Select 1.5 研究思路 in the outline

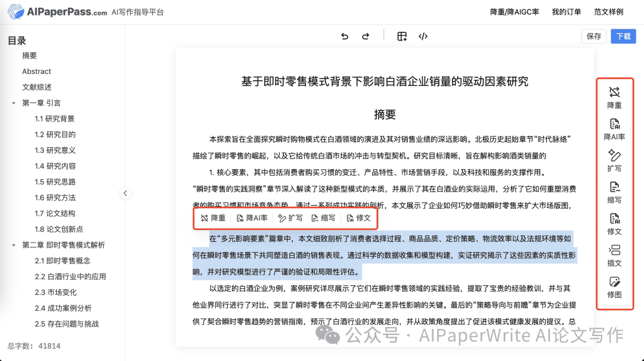point(55,182)
